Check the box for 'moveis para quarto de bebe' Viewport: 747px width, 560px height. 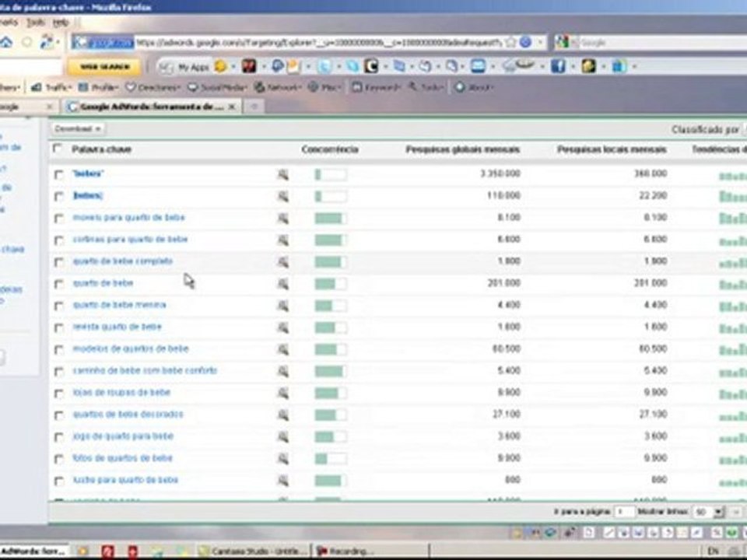pyautogui.click(x=58, y=219)
